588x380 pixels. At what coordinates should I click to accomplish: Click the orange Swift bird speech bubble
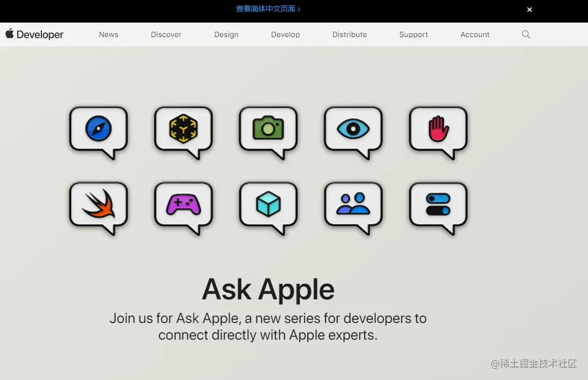point(98,208)
